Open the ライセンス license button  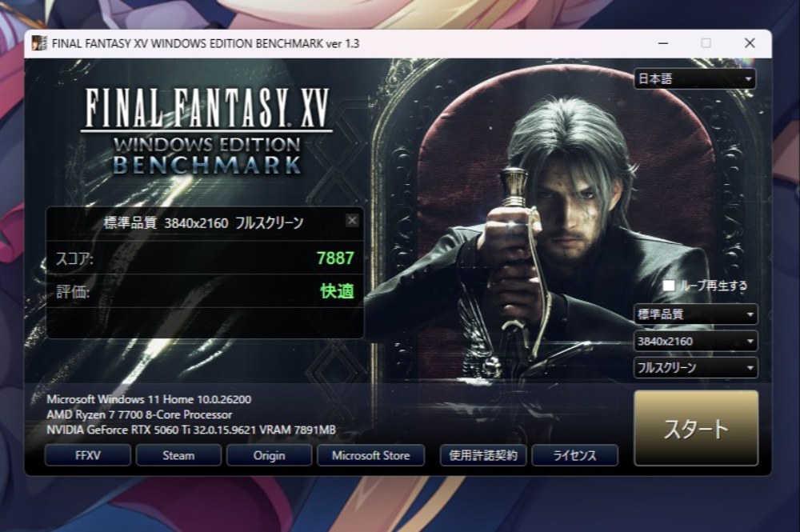click(575, 455)
